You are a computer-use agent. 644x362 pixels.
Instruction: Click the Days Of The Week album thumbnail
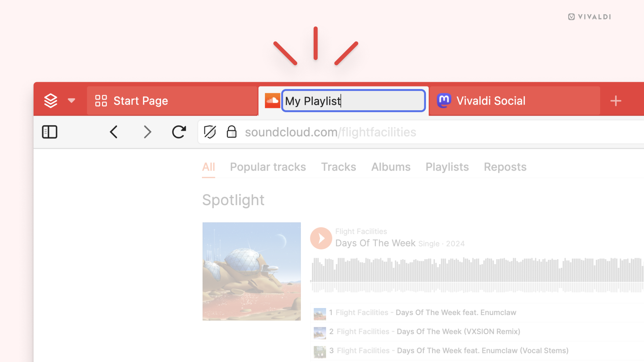click(x=251, y=271)
